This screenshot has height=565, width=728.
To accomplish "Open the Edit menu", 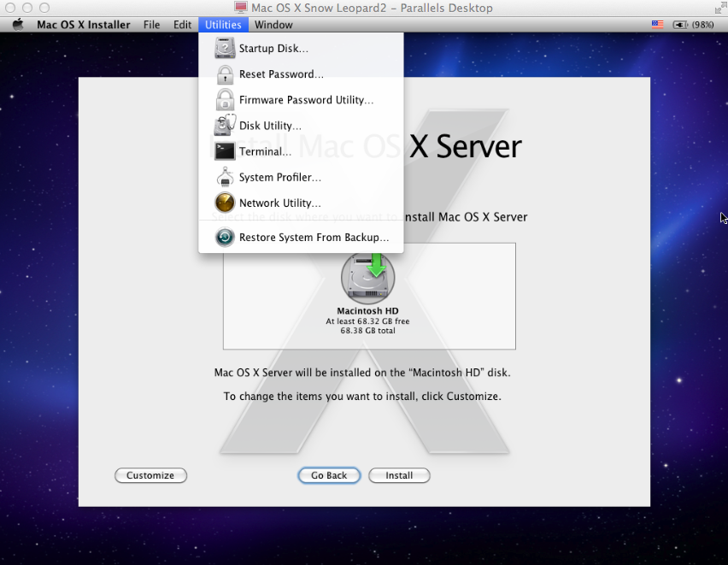I will (x=183, y=25).
